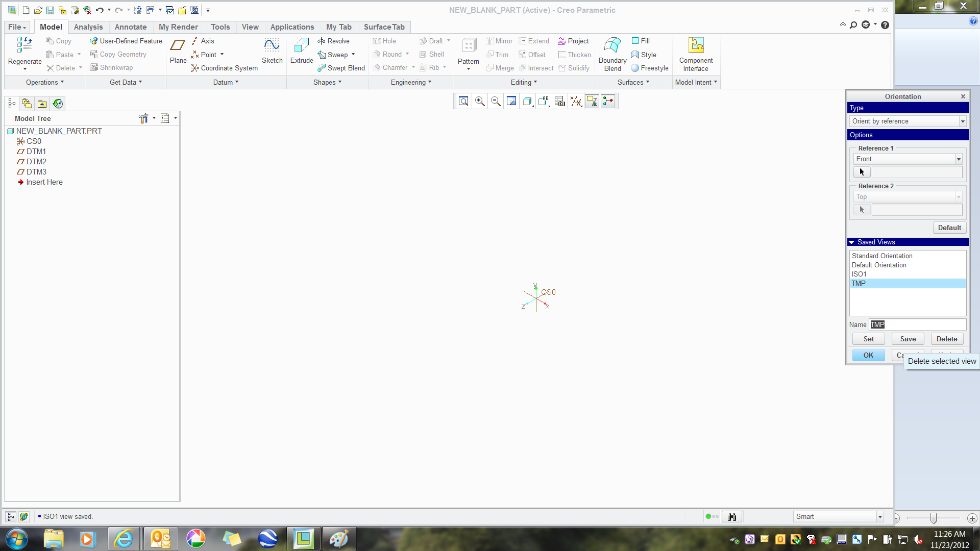
Task: Open a file with the folder icon
Action: click(38, 10)
